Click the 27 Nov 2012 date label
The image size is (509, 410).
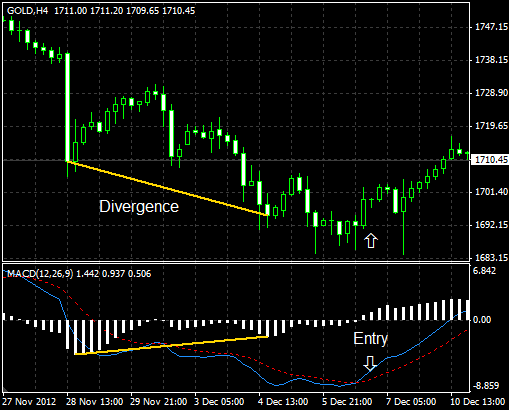point(29,402)
